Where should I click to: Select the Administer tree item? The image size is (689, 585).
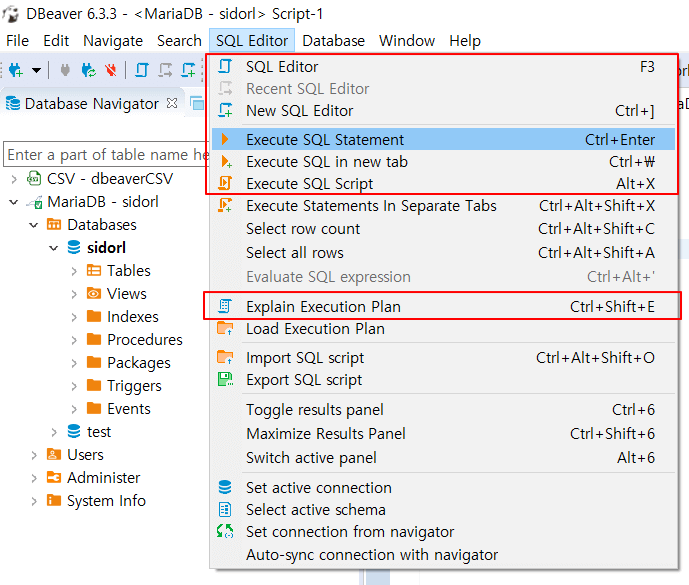point(104,477)
